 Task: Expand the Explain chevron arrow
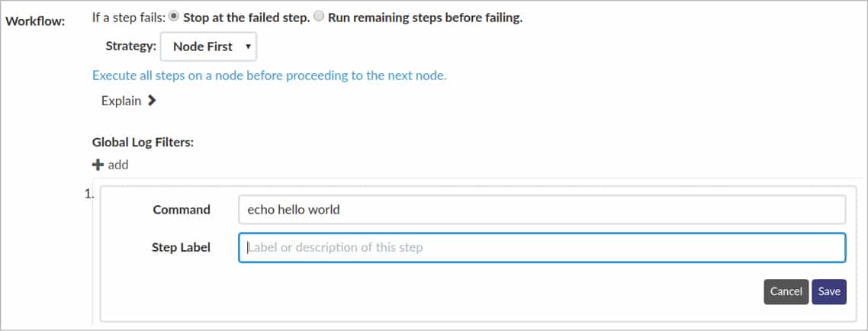point(152,100)
